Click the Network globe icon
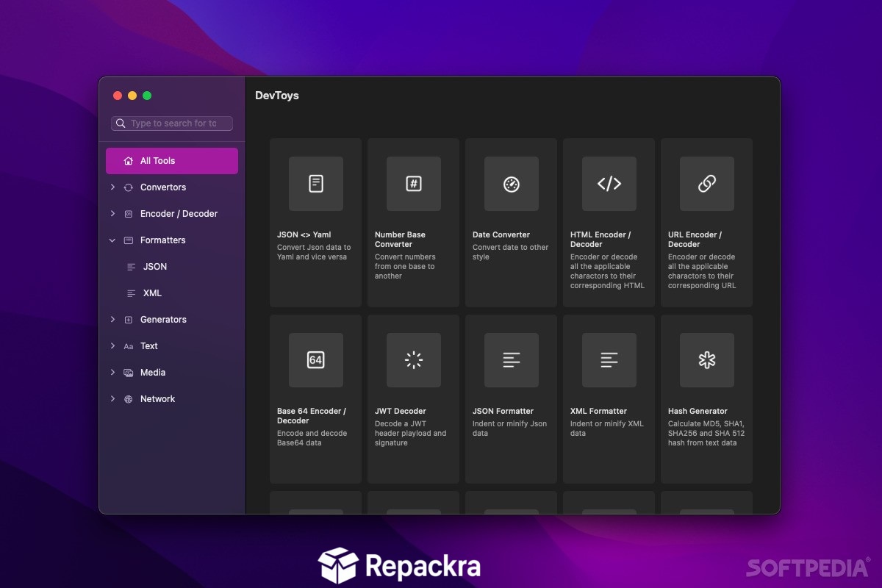 [129, 399]
